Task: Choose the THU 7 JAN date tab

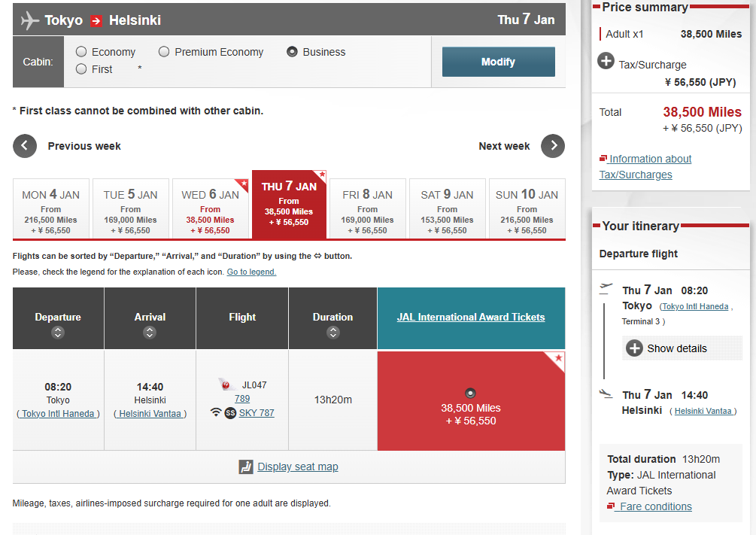Action: (x=290, y=205)
